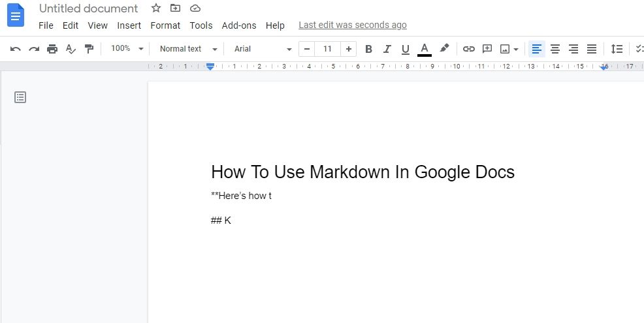Open the Add-ons menu
This screenshot has width=644, height=323.
239,25
